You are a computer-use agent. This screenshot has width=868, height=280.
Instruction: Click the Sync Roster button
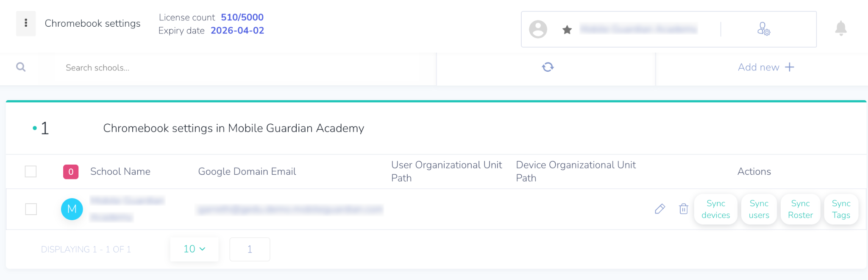click(800, 209)
